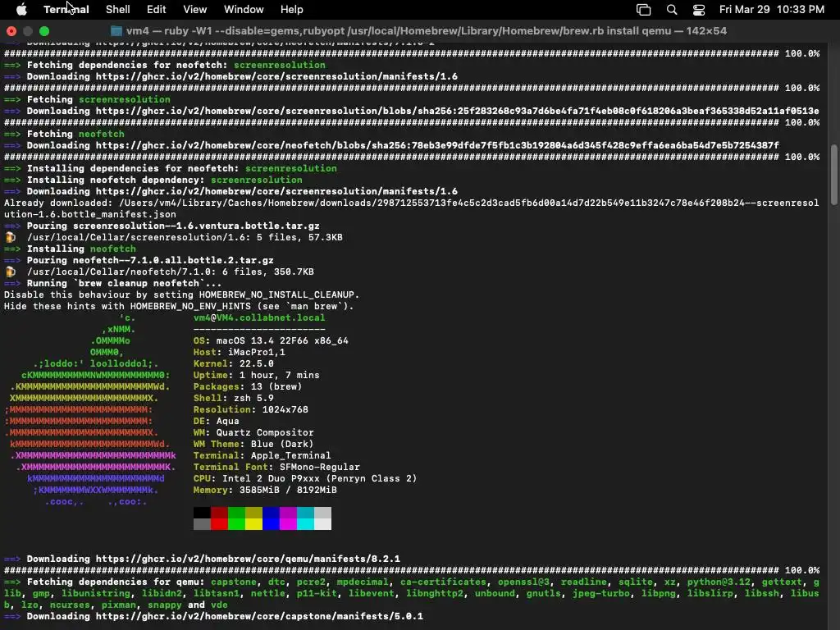Click the green zoom window button
Image resolution: width=840 pixels, height=630 pixels.
click(x=44, y=31)
